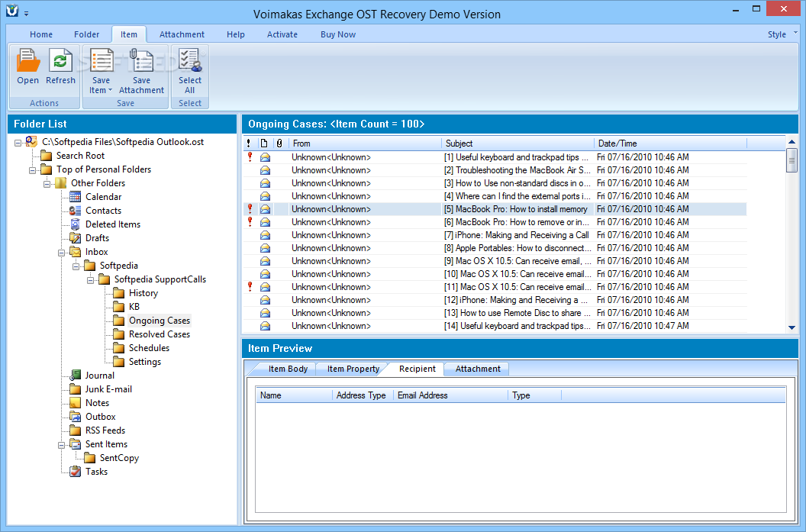The height and width of the screenshot is (532, 806).
Task: Click the Refresh icon in Actions
Action: [60, 60]
